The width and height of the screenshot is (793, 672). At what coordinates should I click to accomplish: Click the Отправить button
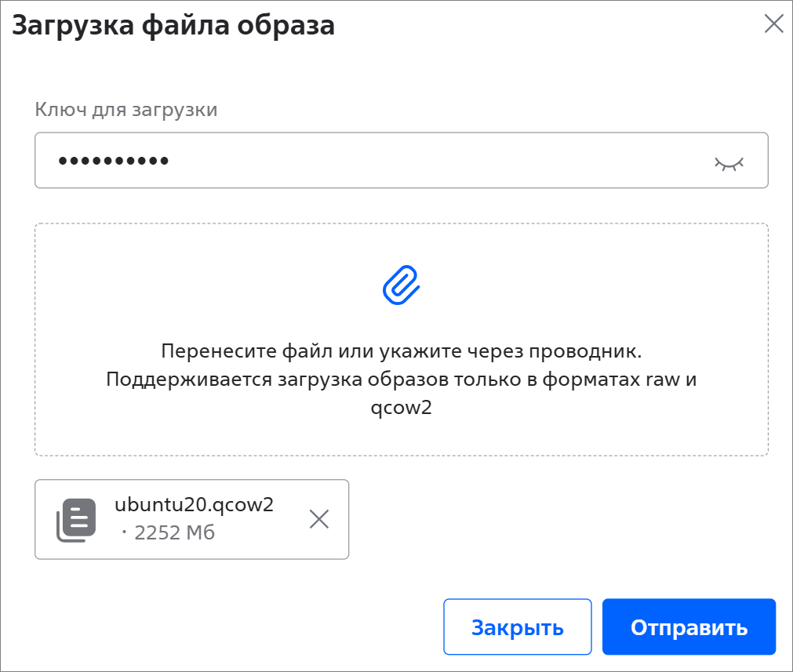[x=689, y=627]
